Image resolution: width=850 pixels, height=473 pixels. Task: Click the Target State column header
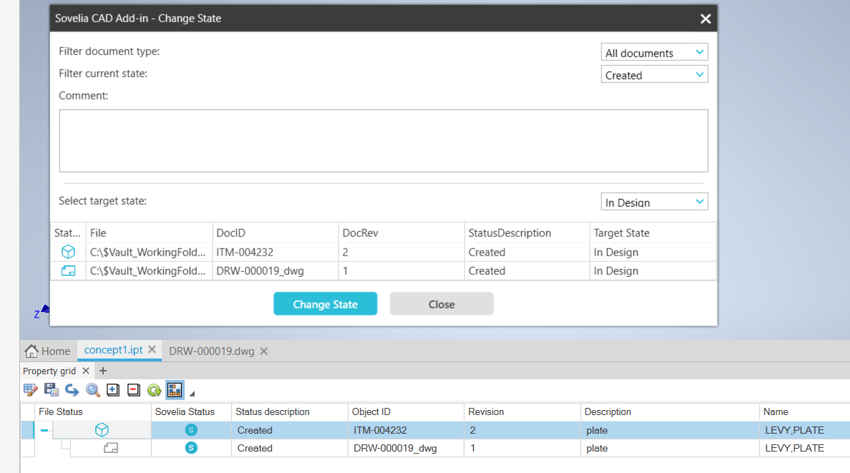click(x=653, y=233)
